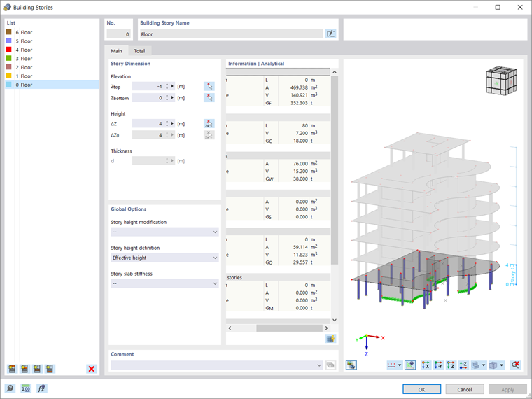The width and height of the screenshot is (532, 399).
Task: Open the Comment combo box dropdown
Action: pyautogui.click(x=319, y=365)
